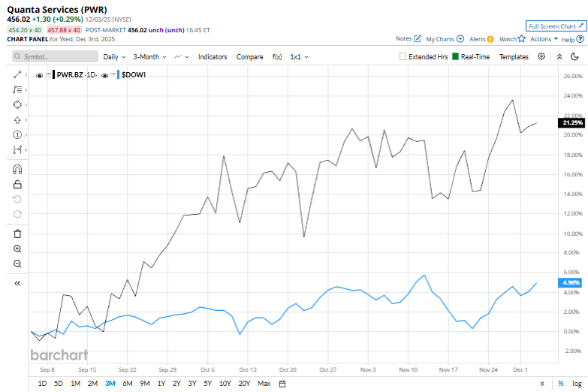
Task: Click the 454.20 x 40 bid quote
Action: 25,30
